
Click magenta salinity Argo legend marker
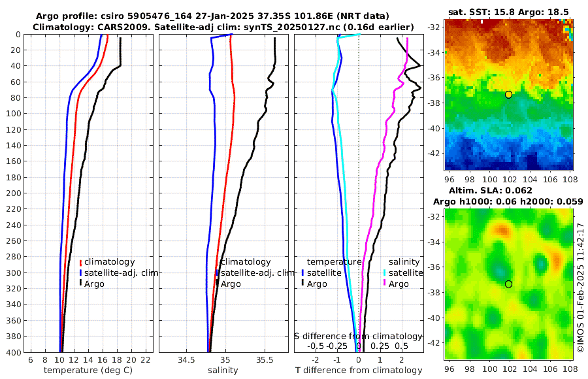pyautogui.click(x=385, y=284)
